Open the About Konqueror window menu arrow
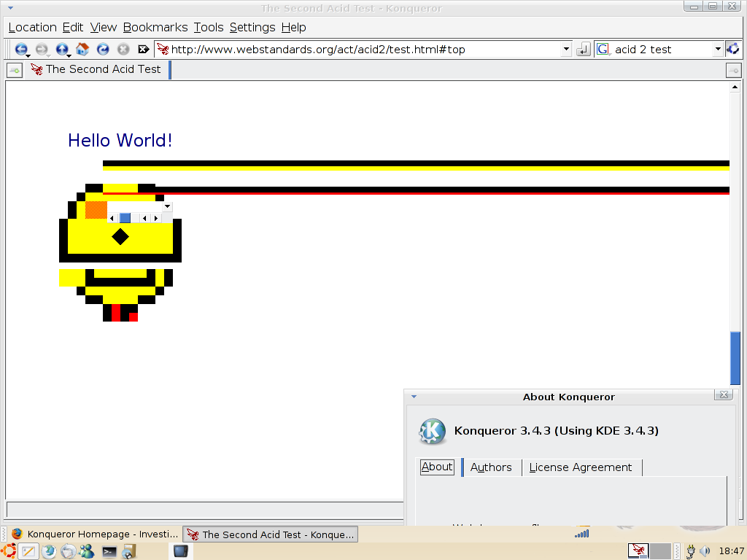The width and height of the screenshot is (747, 560). [414, 397]
